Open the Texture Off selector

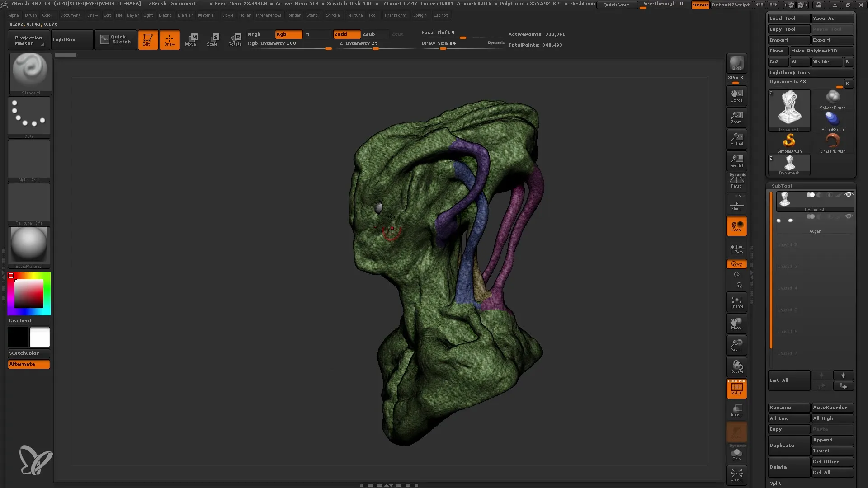(29, 204)
